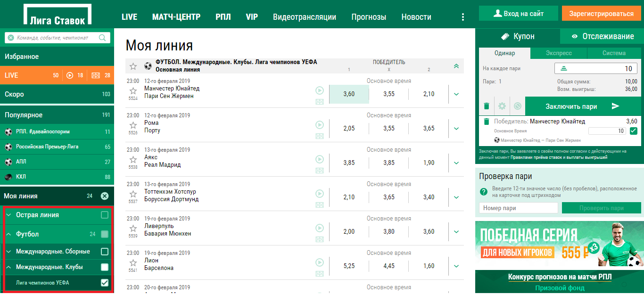Open Правилами приёма ставок link
The image size is (644, 294).
click(x=559, y=157)
